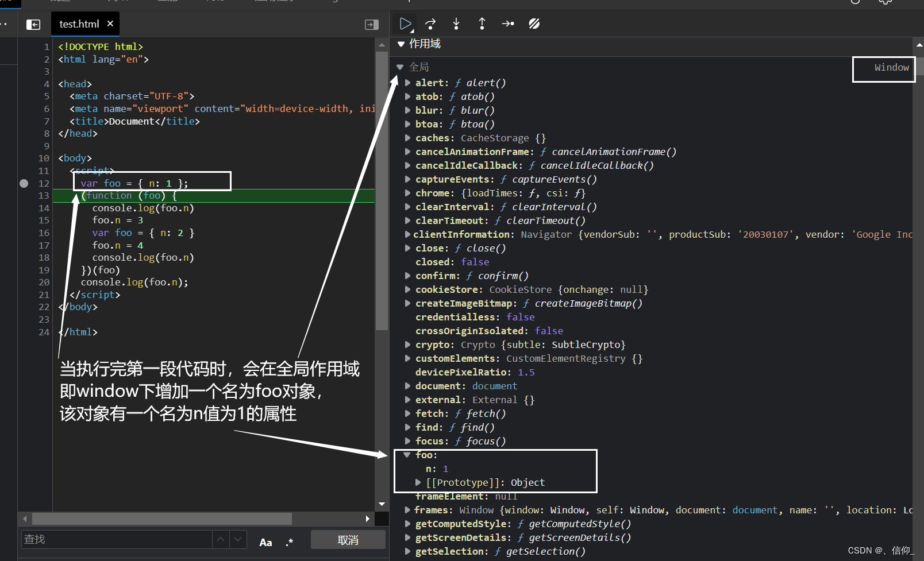Click the n: 1 property of foo

[437, 469]
